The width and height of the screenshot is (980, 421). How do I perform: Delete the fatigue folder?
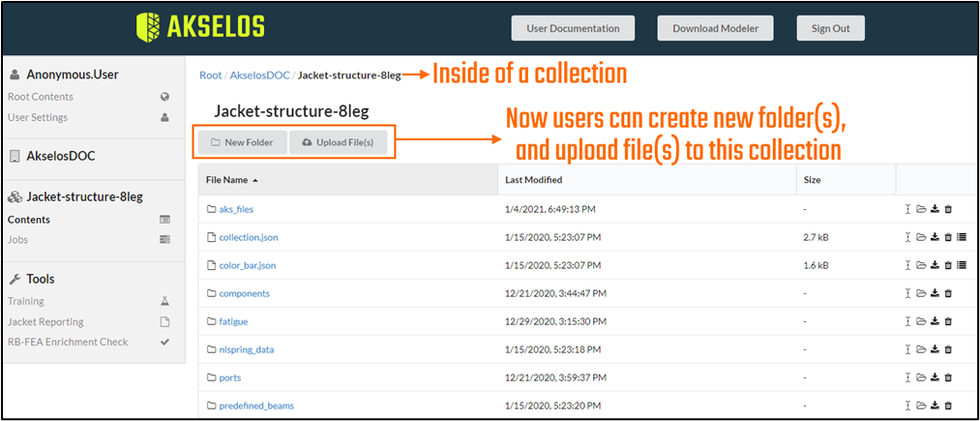tap(948, 321)
